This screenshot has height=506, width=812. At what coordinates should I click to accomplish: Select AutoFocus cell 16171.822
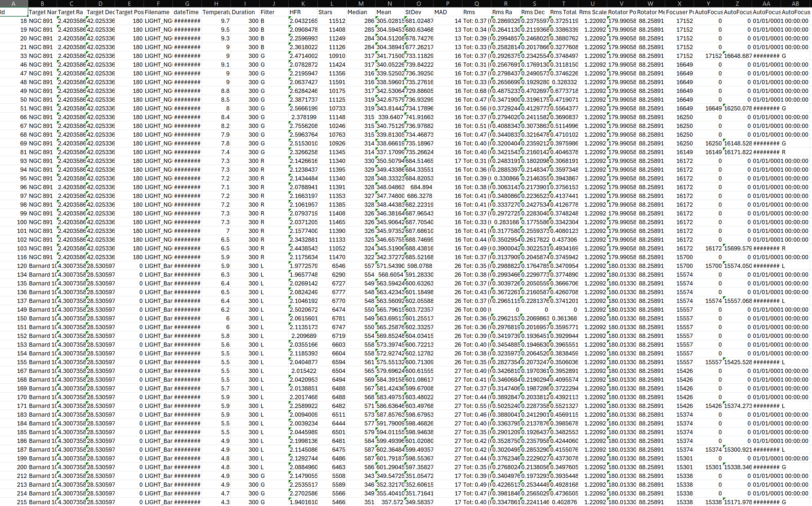(737, 152)
